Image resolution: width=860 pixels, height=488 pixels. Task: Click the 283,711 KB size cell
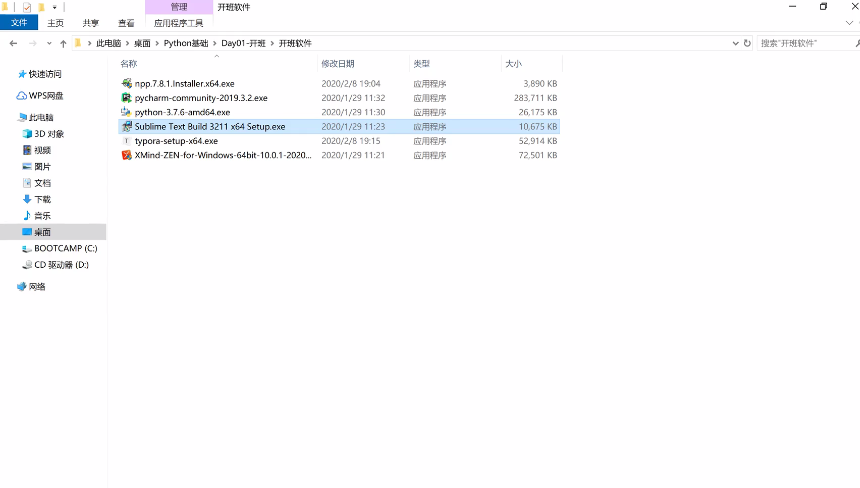click(x=535, y=98)
